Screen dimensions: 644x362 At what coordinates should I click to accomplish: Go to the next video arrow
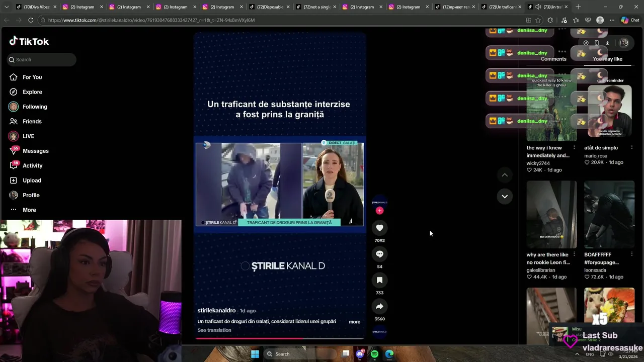coord(505,196)
